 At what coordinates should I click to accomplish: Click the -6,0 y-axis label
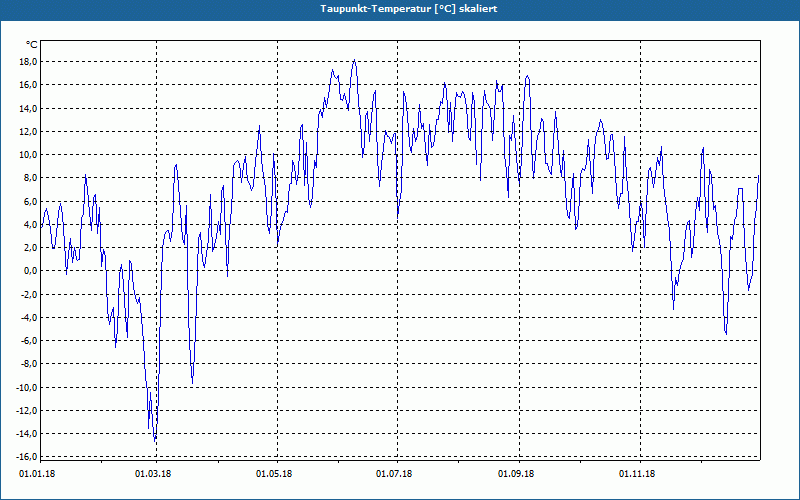[29, 341]
